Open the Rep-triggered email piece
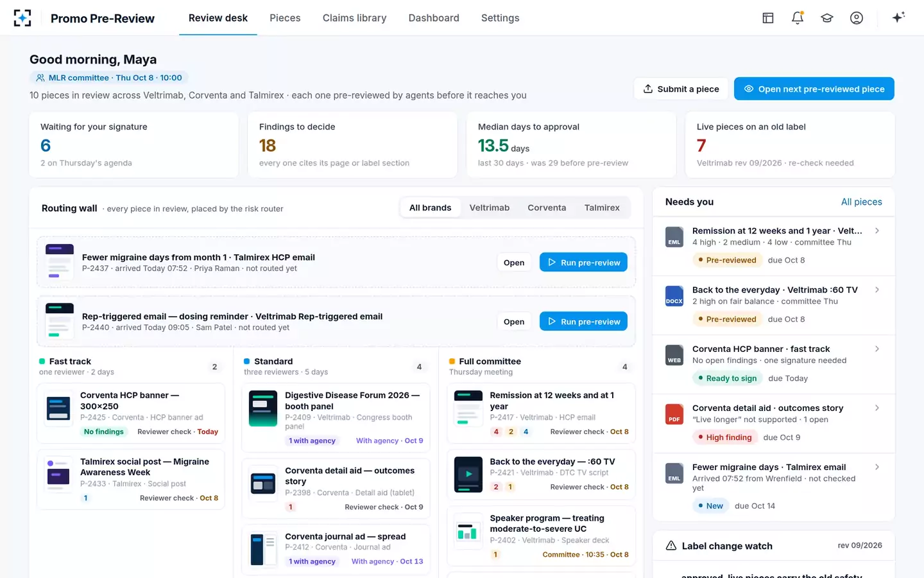Screen dimensions: 924x578 pos(514,321)
